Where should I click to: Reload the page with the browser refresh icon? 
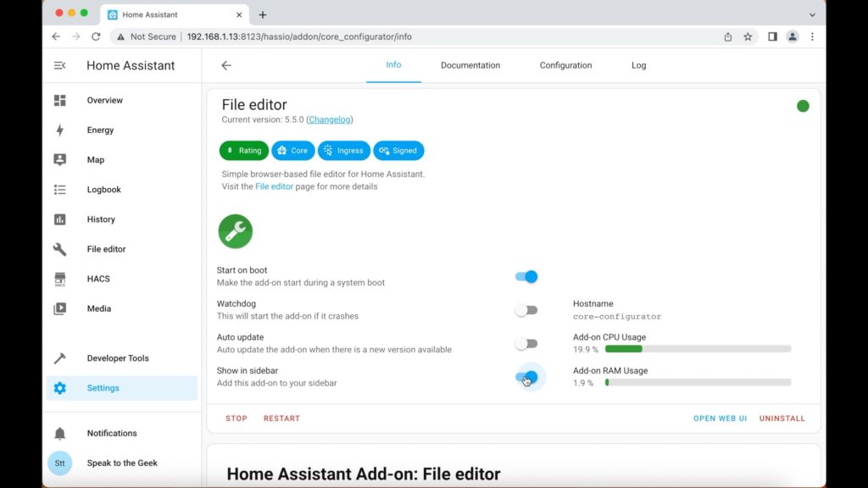tap(96, 36)
